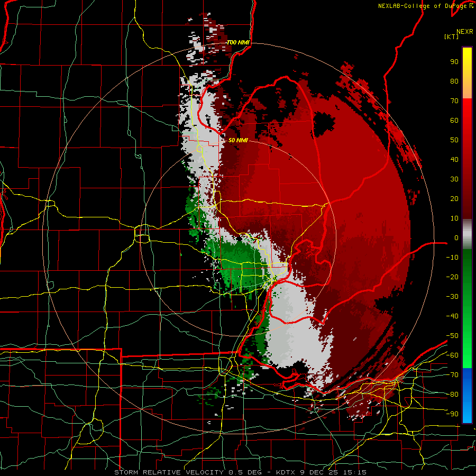Image resolution: width=476 pixels, height=476 pixels.
Task: Click the -30 knot scale label
Action: coord(452,297)
